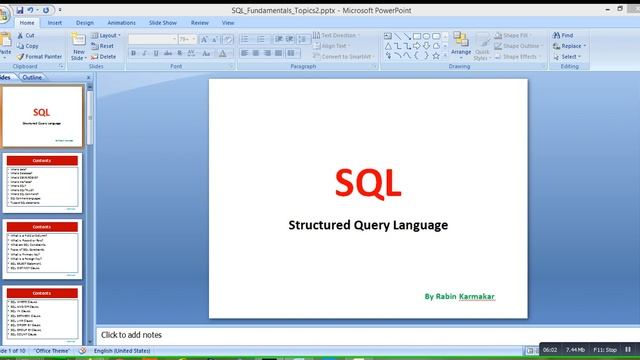This screenshot has height=360, width=640.
Task: Open the Quick Styles gallery
Action: [x=482, y=46]
